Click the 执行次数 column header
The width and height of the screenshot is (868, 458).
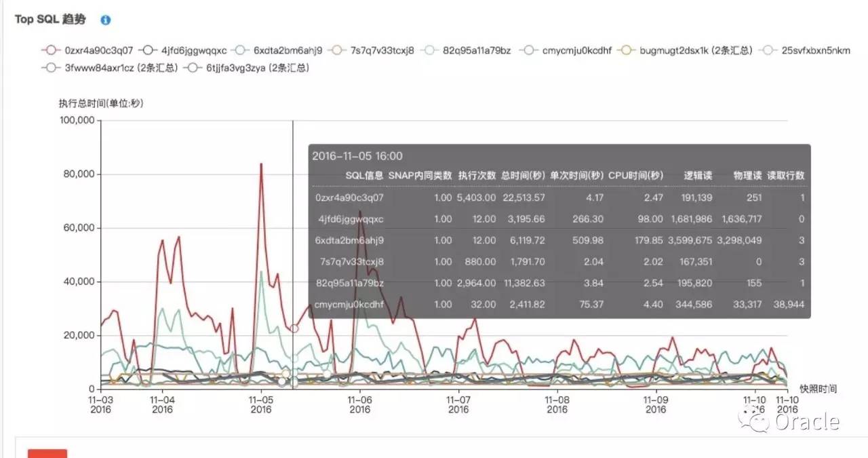[x=477, y=175]
